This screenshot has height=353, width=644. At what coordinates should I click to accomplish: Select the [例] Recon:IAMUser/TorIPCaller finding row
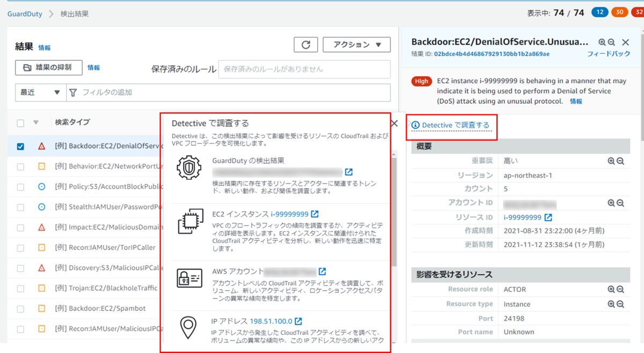pos(105,248)
